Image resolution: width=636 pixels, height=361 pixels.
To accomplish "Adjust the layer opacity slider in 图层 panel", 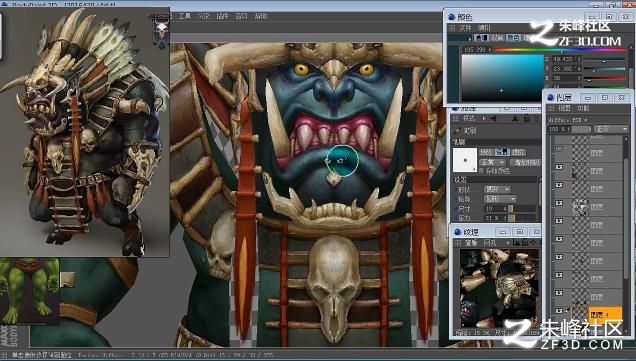I will (x=581, y=129).
